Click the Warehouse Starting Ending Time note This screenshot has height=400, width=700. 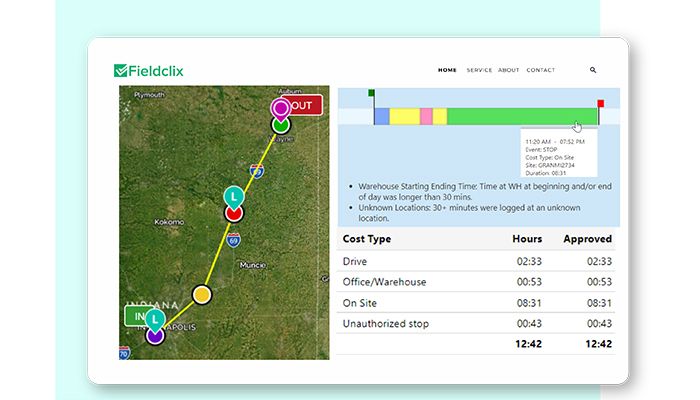485,192
